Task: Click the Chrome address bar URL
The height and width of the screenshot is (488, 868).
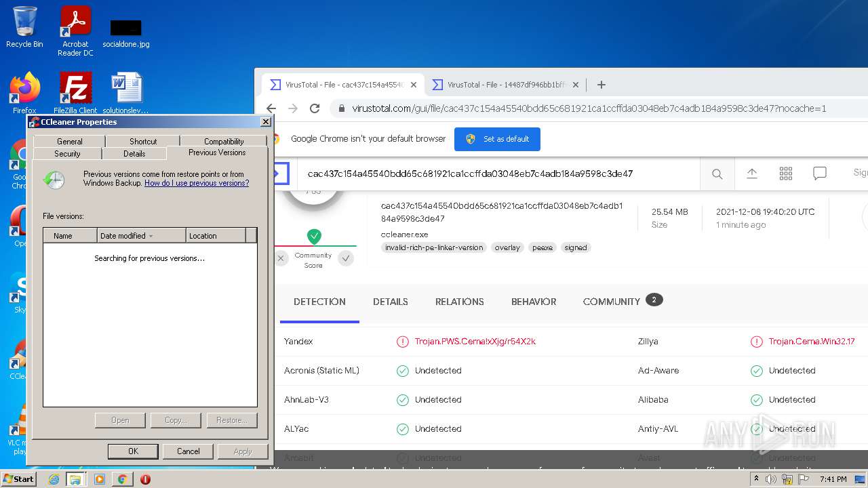Action: (x=589, y=108)
